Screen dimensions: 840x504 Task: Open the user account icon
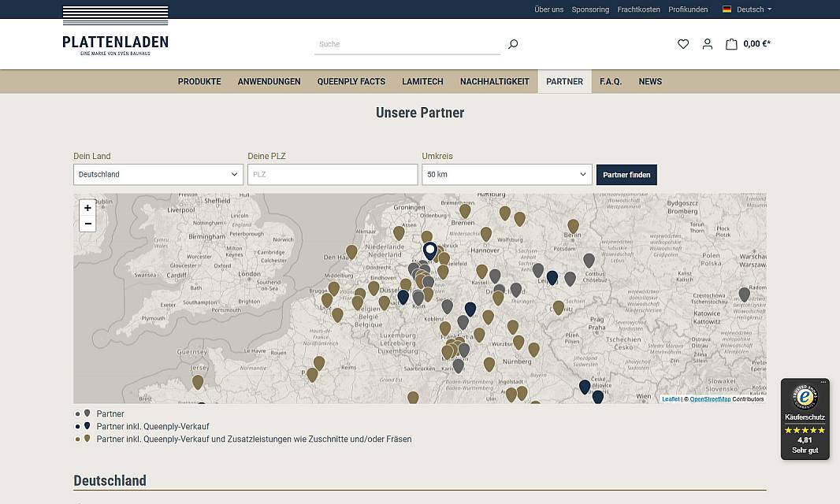click(x=708, y=44)
